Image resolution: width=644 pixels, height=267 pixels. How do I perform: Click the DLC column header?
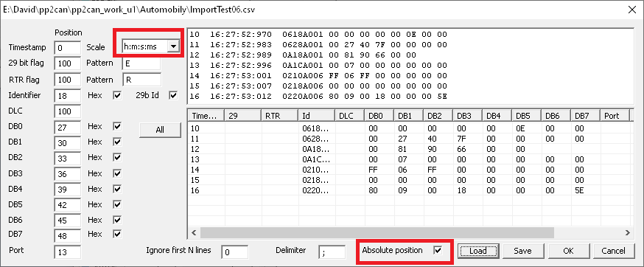click(350, 116)
